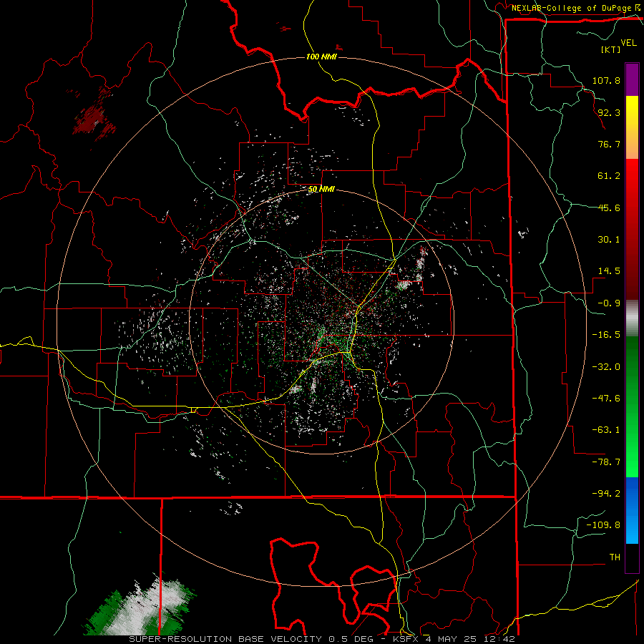This screenshot has height=644, width=644.
Task: Click the [KT] units label
Action: pyautogui.click(x=610, y=49)
